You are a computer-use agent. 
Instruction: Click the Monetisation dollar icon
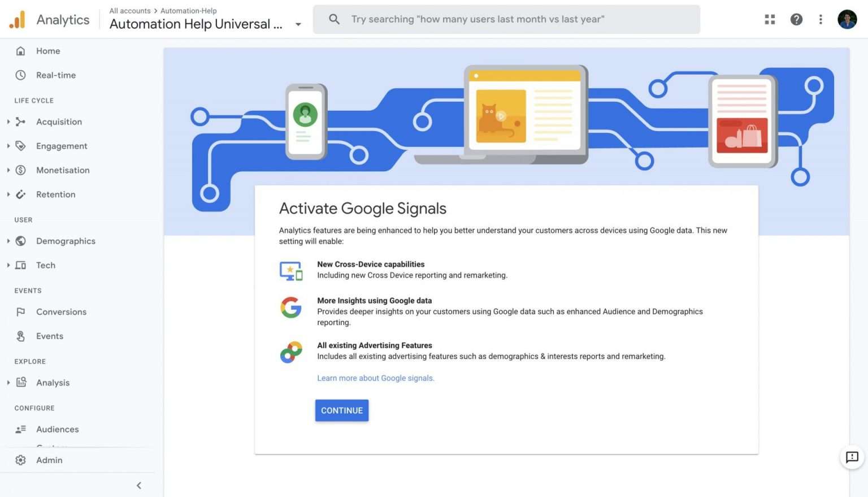(20, 170)
